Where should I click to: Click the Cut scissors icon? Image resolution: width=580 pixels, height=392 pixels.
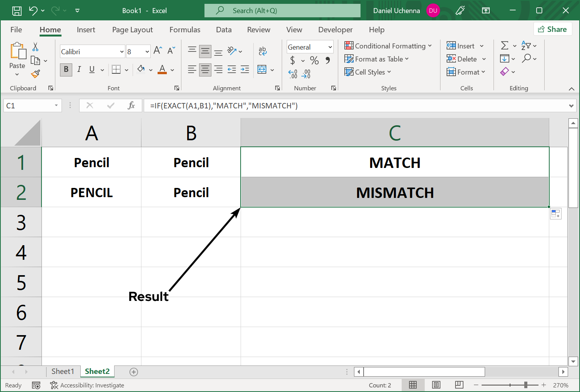tap(35, 47)
